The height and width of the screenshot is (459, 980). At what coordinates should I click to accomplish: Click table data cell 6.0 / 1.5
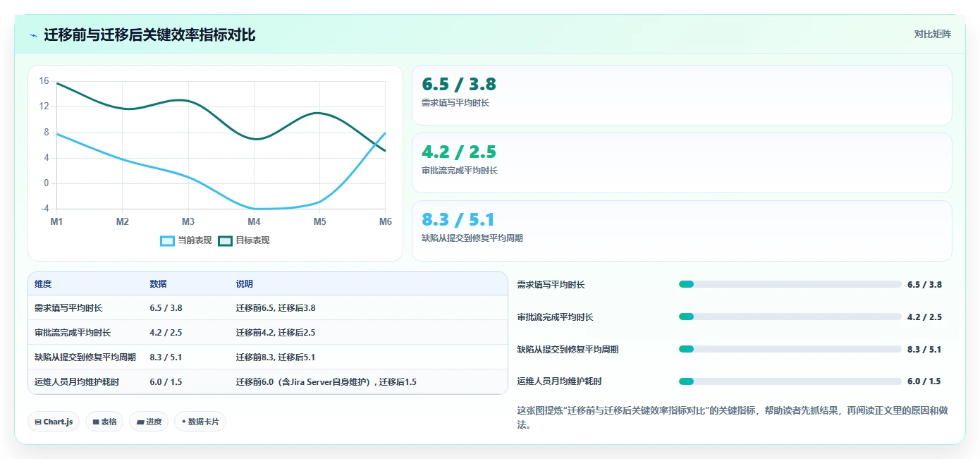166,382
